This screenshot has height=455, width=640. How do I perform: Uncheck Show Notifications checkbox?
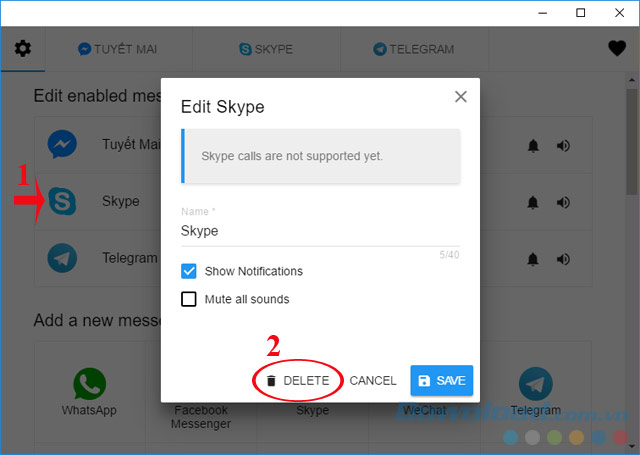[x=189, y=271]
